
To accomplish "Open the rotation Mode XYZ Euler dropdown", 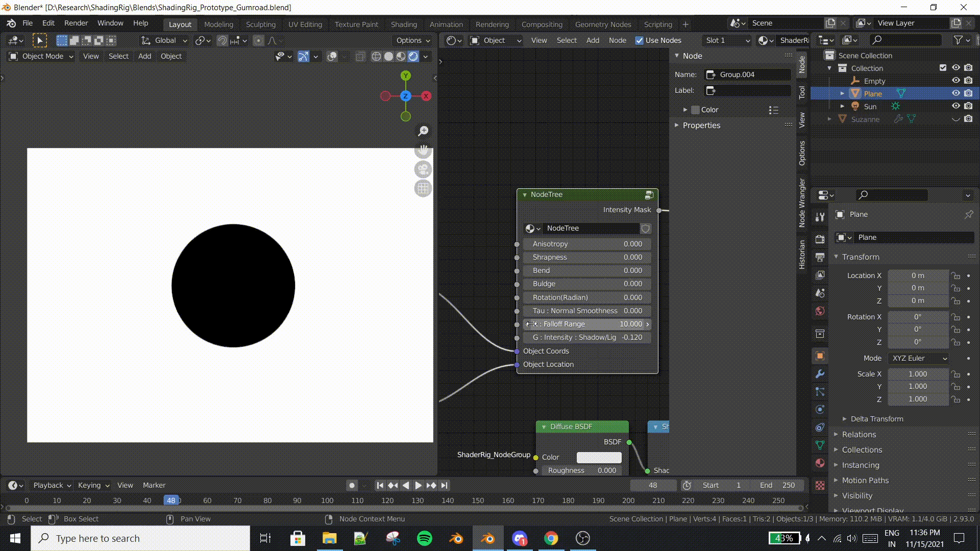I will pyautogui.click(x=919, y=358).
